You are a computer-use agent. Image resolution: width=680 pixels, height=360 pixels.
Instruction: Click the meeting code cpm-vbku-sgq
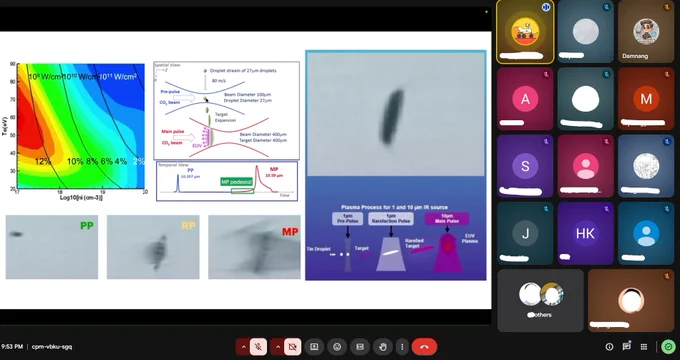coord(52,347)
